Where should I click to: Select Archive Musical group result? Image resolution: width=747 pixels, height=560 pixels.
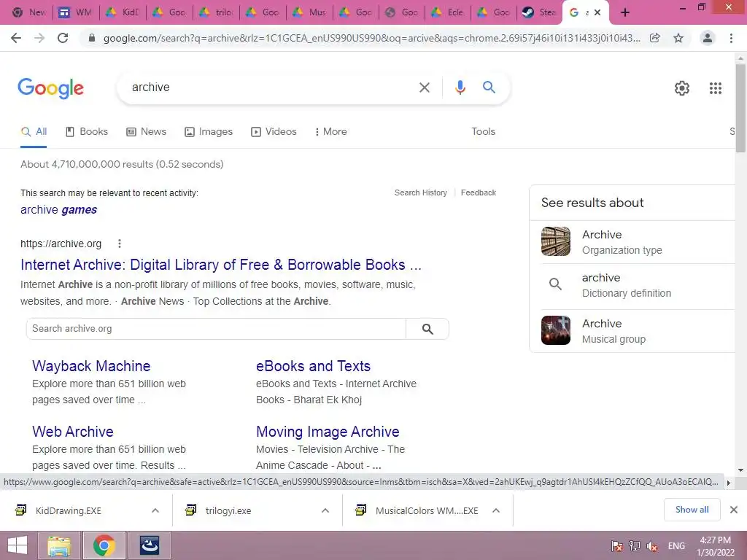[634, 331]
